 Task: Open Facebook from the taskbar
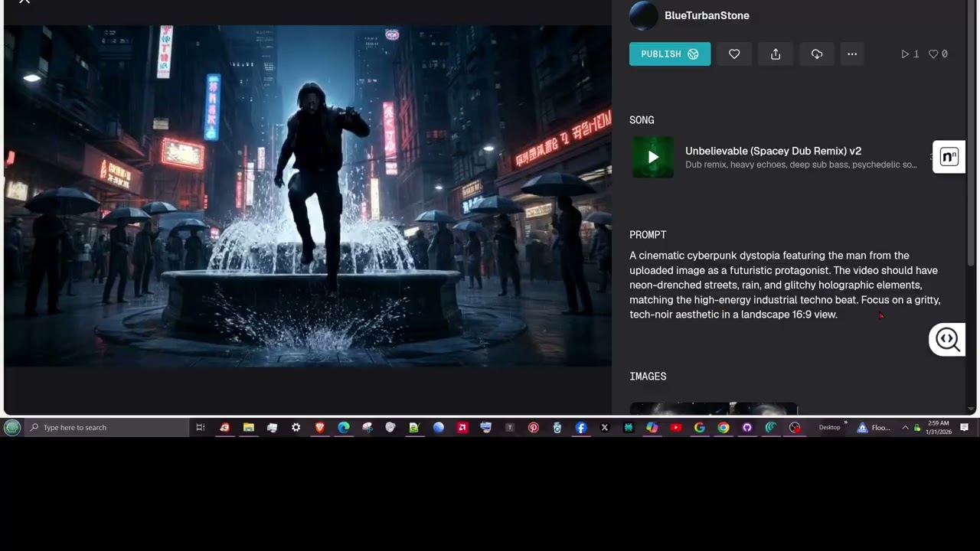(581, 428)
